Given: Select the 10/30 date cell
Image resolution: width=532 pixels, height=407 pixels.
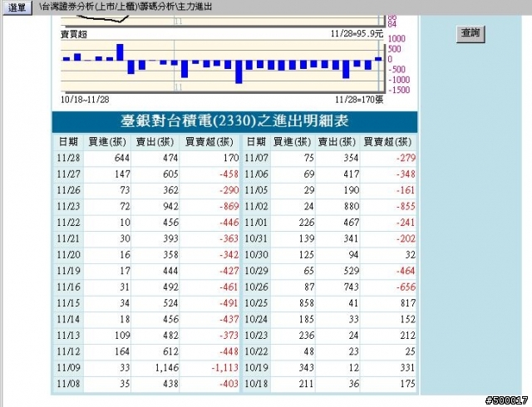Looking at the screenshot, I should click(256, 255).
